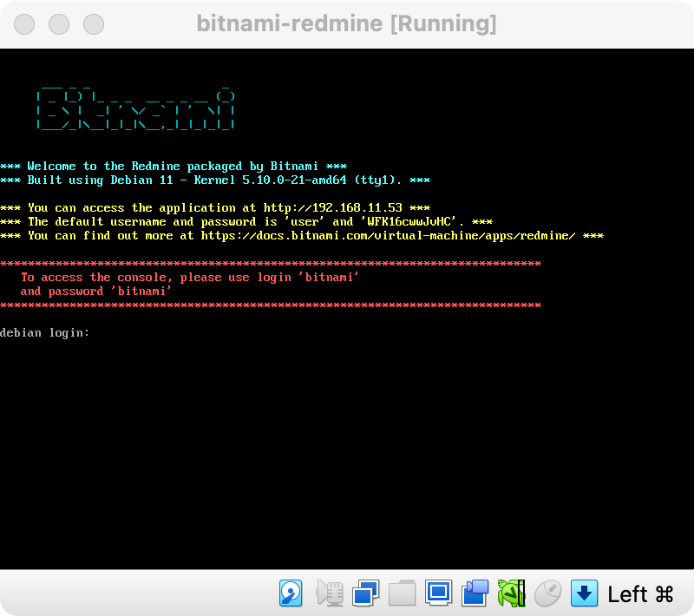Click the http://192.168.11.53 address text

pyautogui.click(x=333, y=207)
